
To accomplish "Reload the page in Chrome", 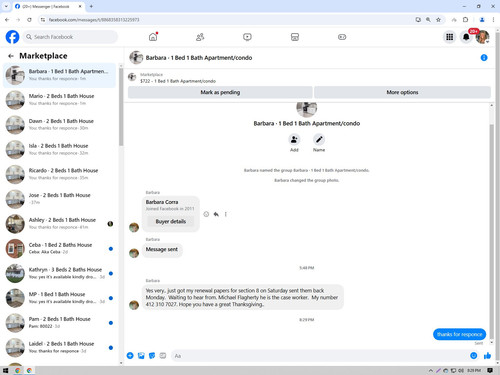I will tap(29, 20).
